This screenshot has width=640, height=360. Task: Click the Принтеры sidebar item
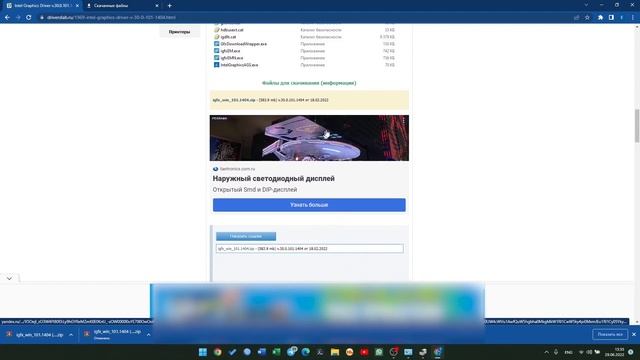(179, 31)
